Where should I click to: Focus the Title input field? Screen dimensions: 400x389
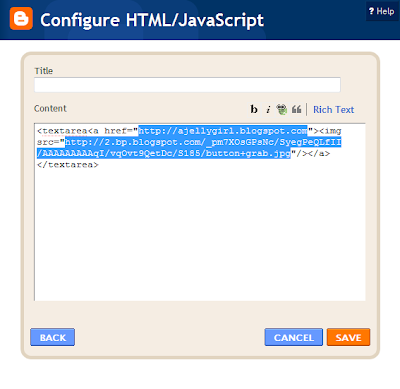(x=187, y=85)
